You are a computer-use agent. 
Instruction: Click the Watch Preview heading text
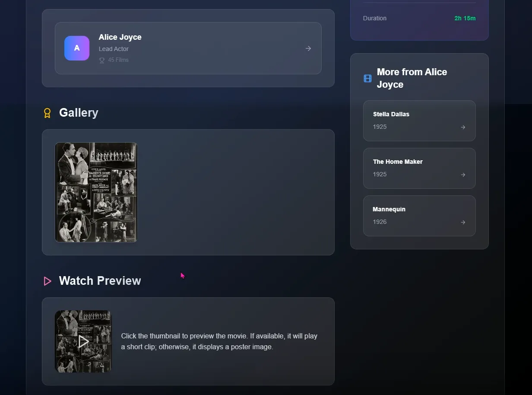pyautogui.click(x=100, y=280)
